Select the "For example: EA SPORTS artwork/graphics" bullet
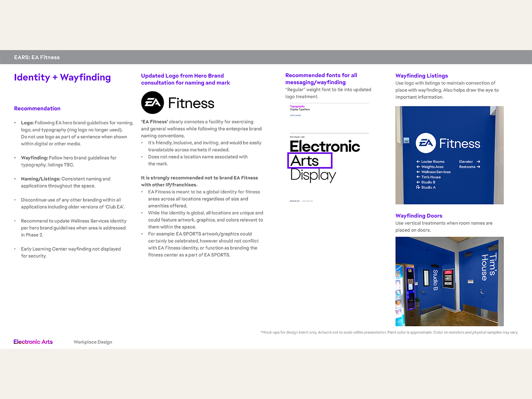 (204, 244)
